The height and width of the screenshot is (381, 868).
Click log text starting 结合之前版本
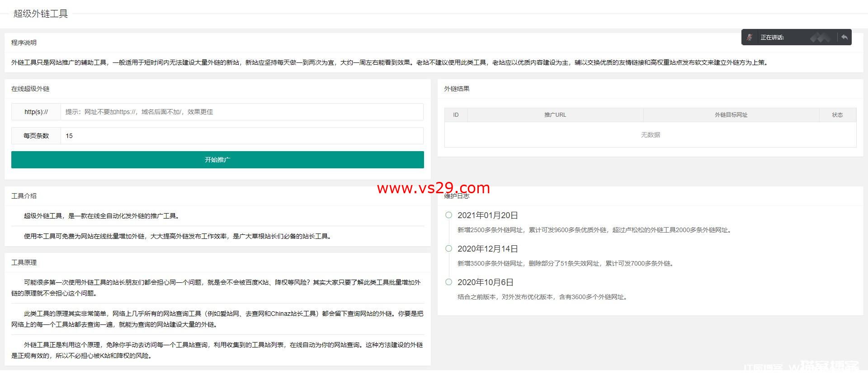[x=542, y=297]
